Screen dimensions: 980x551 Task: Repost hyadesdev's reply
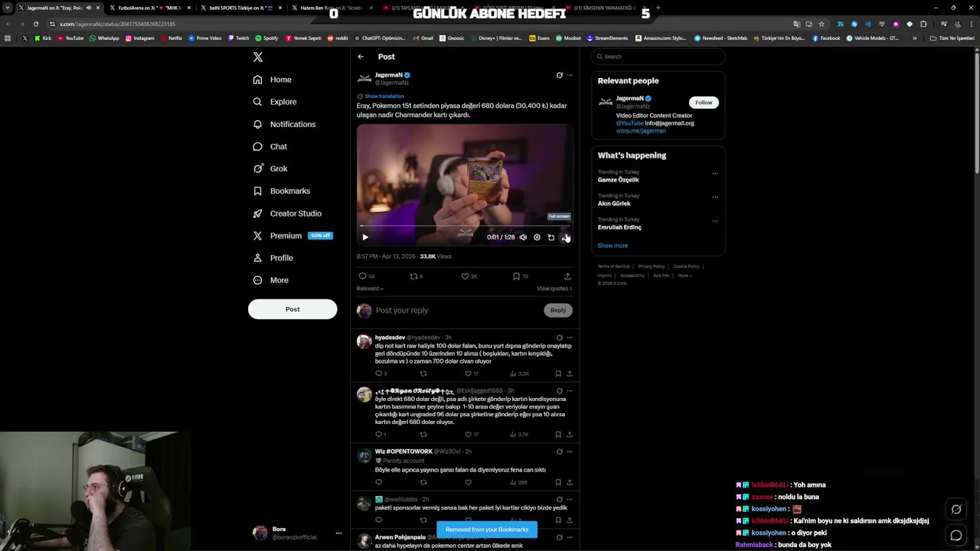pyautogui.click(x=423, y=373)
